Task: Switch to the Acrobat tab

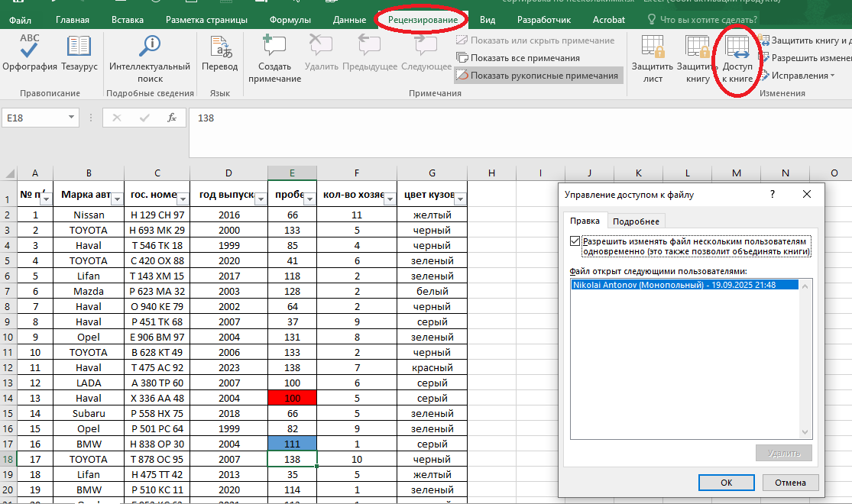Action: click(608, 20)
